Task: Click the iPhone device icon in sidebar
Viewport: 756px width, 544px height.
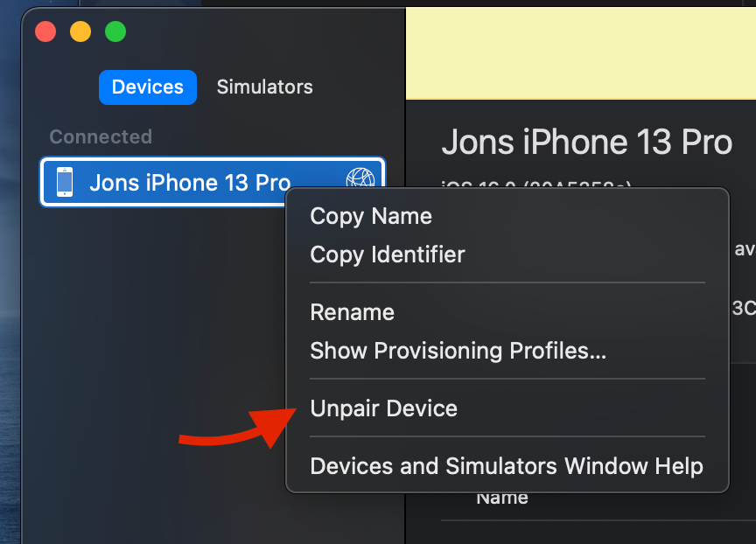Action: (x=65, y=182)
